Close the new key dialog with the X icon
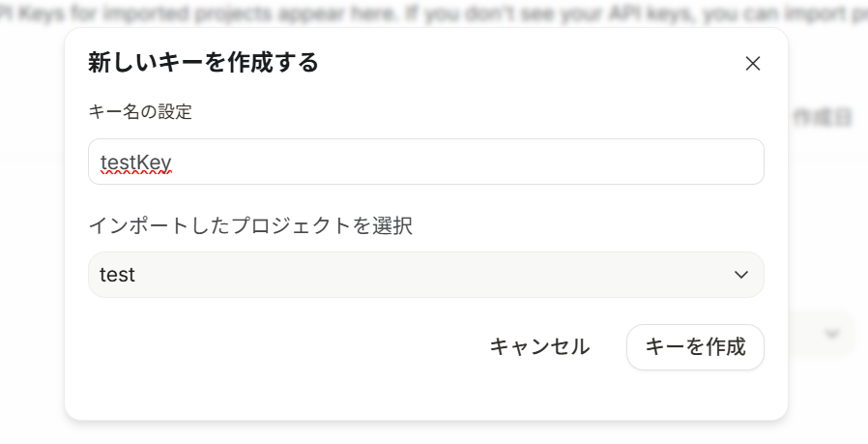 click(x=753, y=64)
